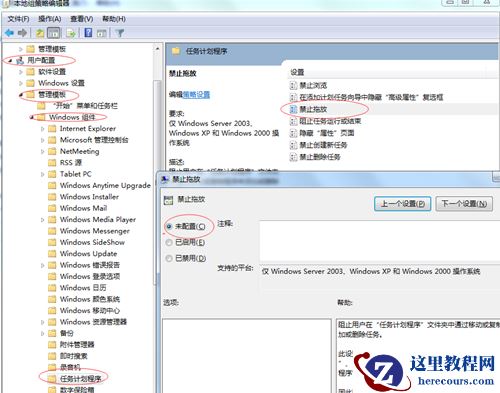Click the Up one level folder icon

coord(40,33)
